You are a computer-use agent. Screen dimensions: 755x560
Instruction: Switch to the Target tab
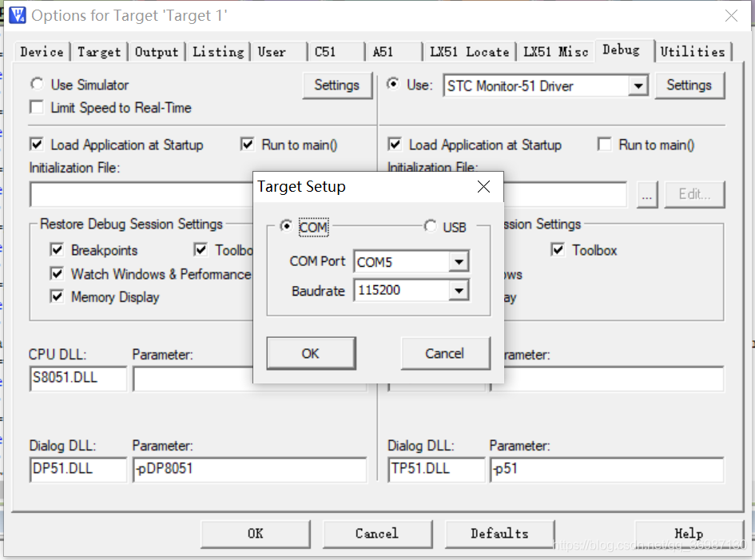pyautogui.click(x=99, y=51)
